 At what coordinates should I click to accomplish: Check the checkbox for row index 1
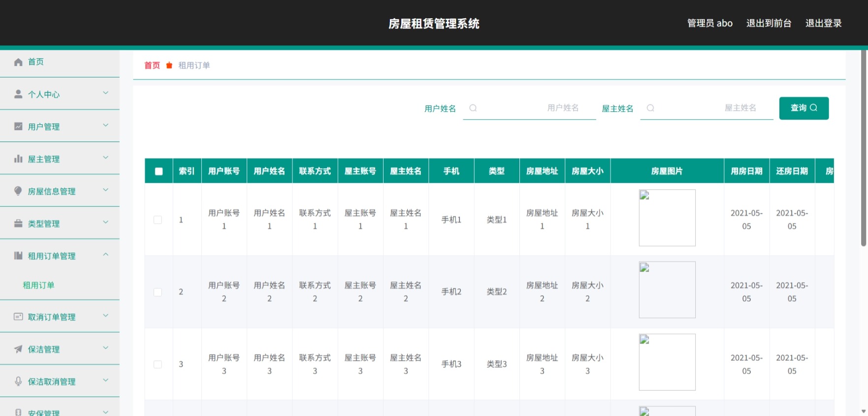pos(158,220)
